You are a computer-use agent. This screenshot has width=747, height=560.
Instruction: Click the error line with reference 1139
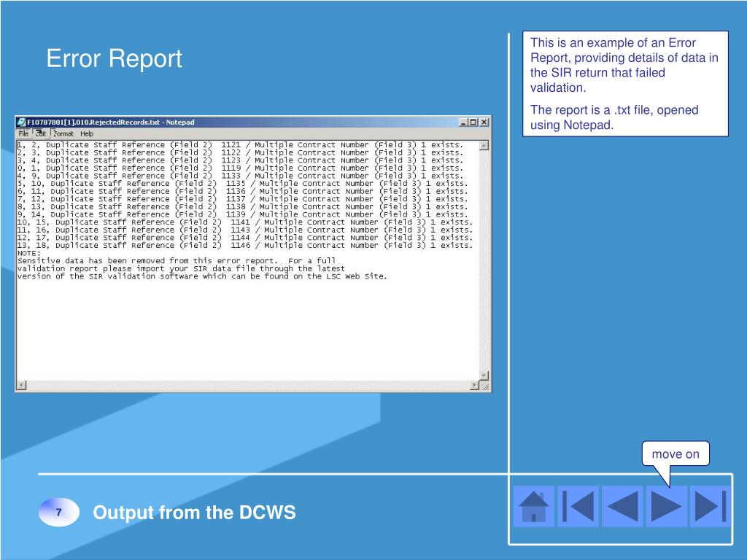242,214
